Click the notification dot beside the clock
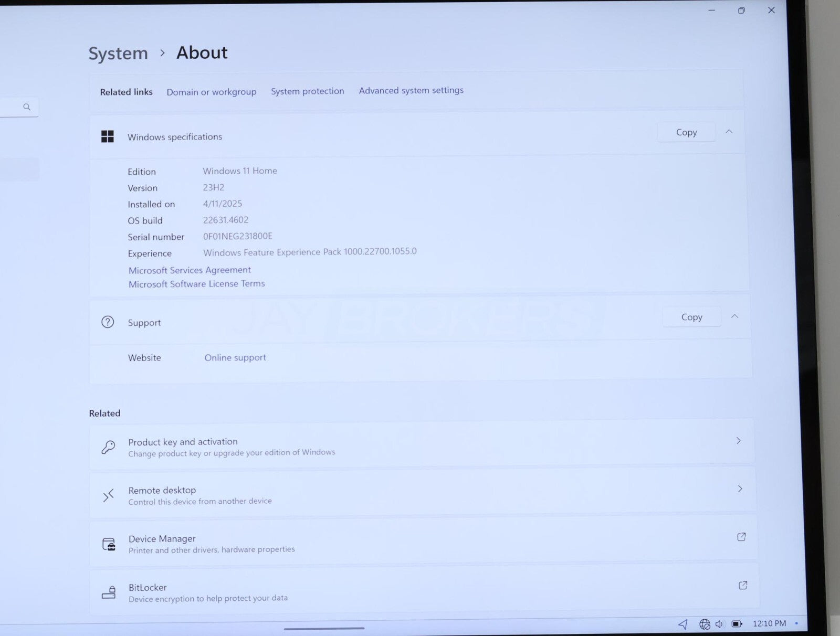The image size is (840, 636). [x=796, y=623]
